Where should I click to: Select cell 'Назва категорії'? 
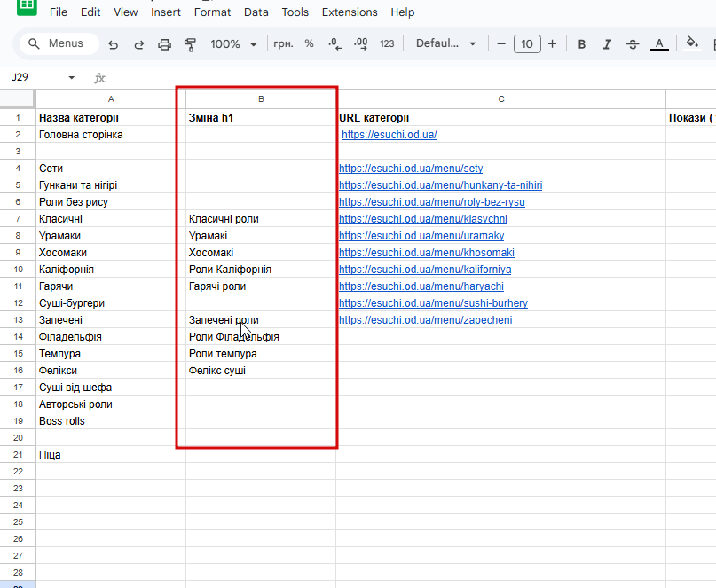click(111, 118)
